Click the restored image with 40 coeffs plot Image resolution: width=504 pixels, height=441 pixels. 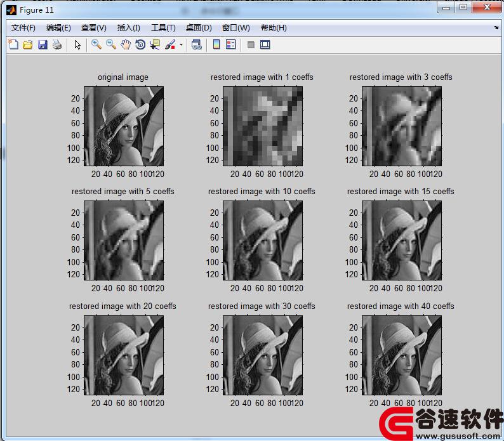[402, 355]
